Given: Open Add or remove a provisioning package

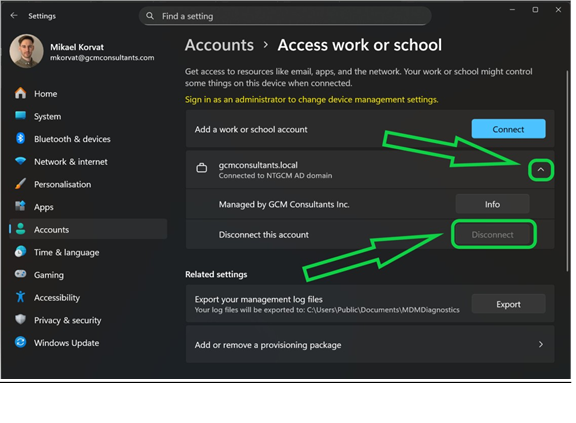Looking at the screenshot, I should [x=370, y=344].
